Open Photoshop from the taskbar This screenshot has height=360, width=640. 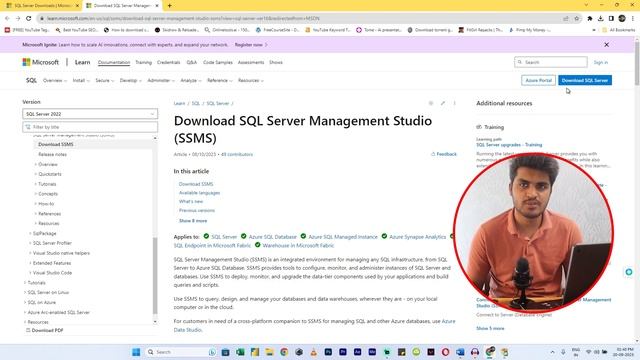click(x=328, y=352)
